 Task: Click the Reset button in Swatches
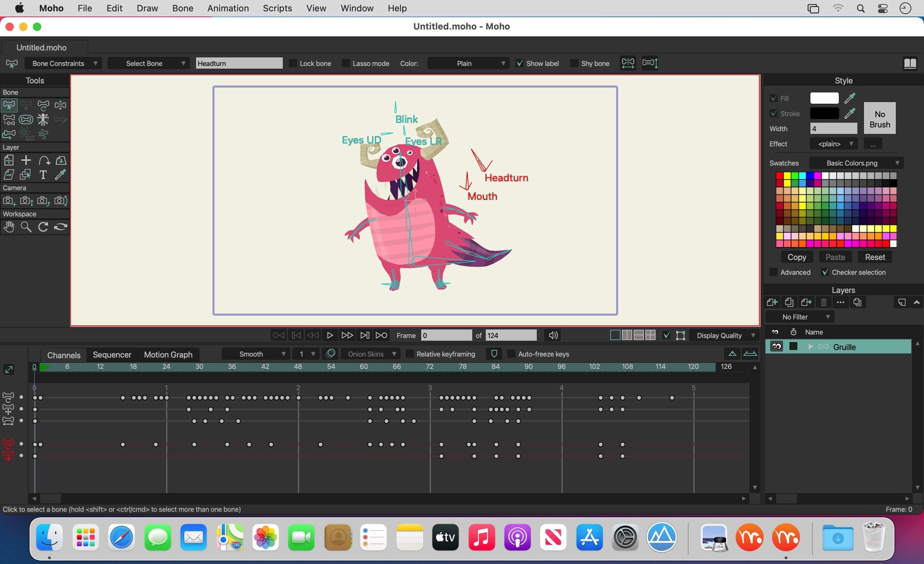pyautogui.click(x=875, y=257)
